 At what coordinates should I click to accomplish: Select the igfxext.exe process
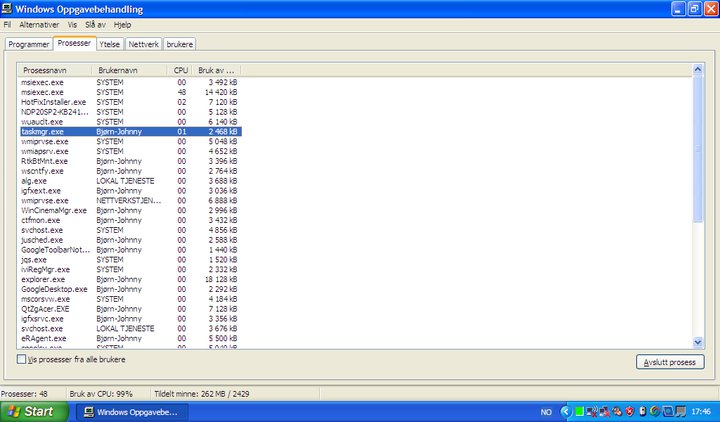pyautogui.click(x=130, y=191)
